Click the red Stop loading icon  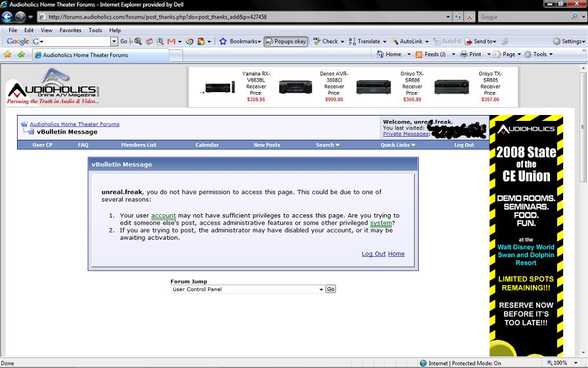click(x=469, y=17)
